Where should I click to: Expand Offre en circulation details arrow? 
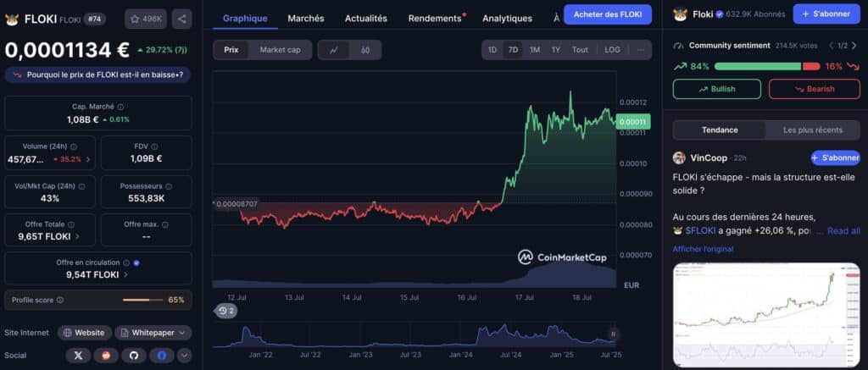[x=125, y=274]
